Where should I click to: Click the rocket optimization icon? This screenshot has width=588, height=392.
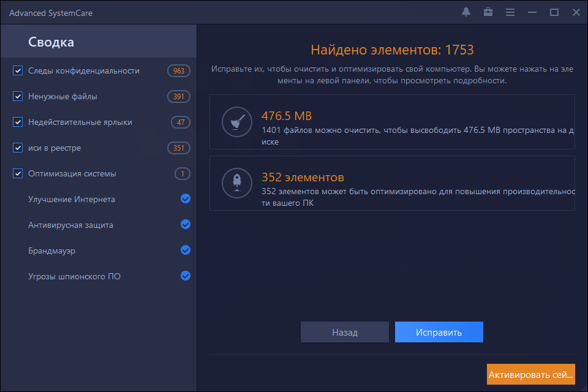tap(237, 183)
